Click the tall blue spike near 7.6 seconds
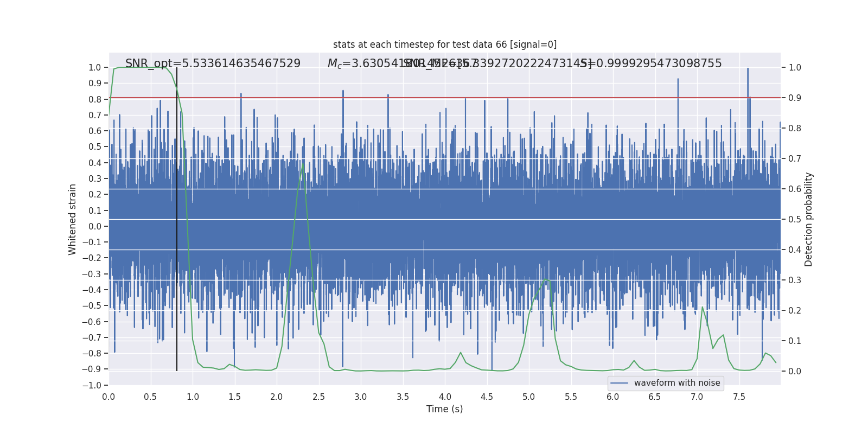Screen dimensions: 868x434 (748, 108)
